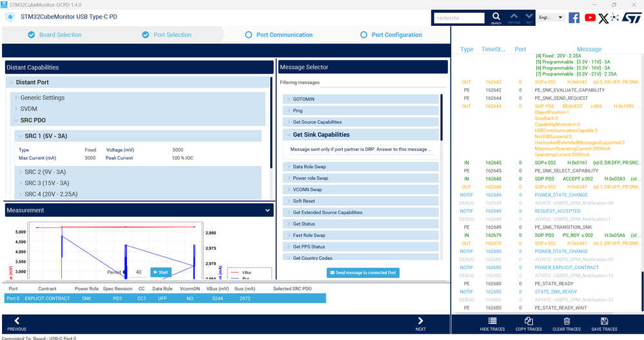Viewport: 644px width, 340px height.
Task: Click the Period value field 40
Action: pos(139,272)
